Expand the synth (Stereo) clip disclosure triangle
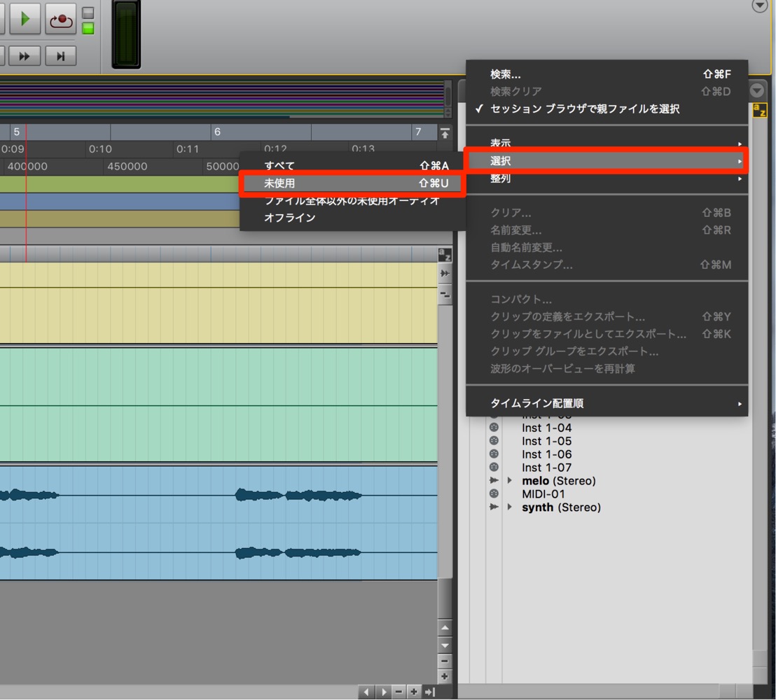The height and width of the screenshot is (700, 776). pyautogui.click(x=509, y=507)
